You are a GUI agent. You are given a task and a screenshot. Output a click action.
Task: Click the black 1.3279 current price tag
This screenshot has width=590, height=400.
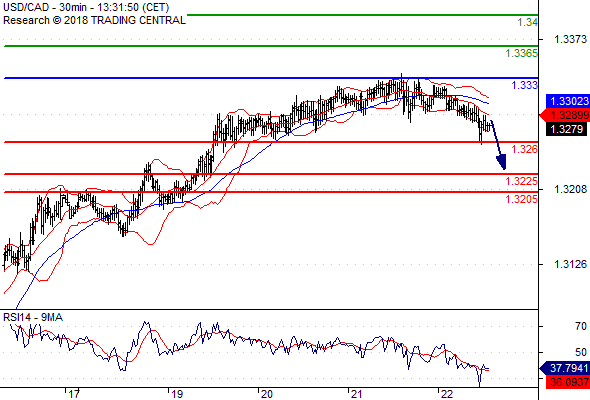566,129
